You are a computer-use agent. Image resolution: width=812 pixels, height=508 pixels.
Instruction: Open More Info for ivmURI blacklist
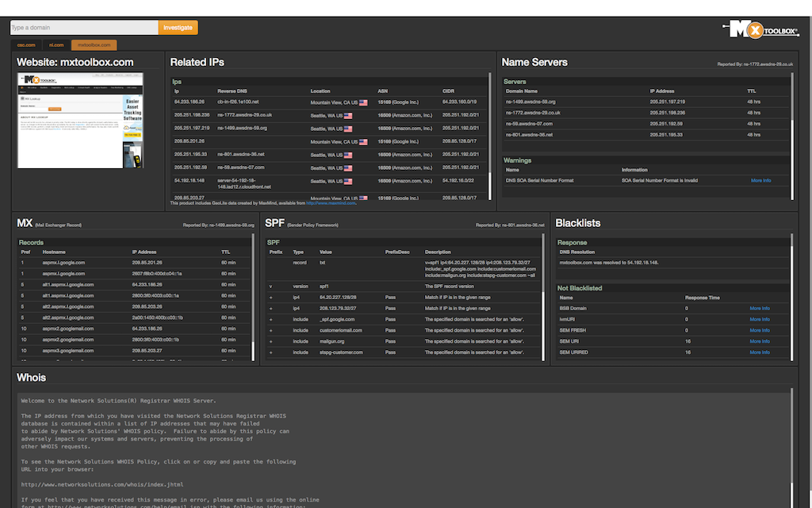[760, 319]
